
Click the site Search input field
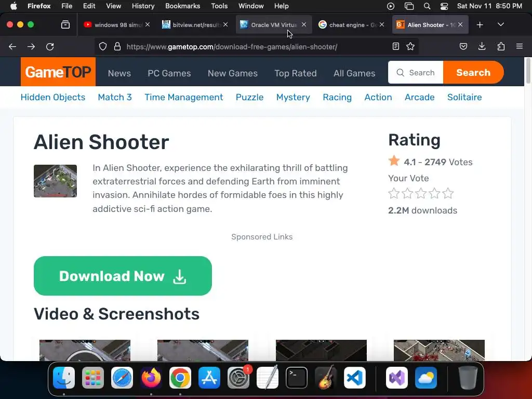pyautogui.click(x=416, y=72)
